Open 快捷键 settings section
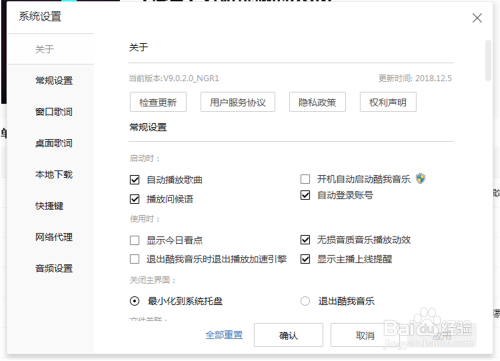The width and height of the screenshot is (500, 361). click(49, 206)
